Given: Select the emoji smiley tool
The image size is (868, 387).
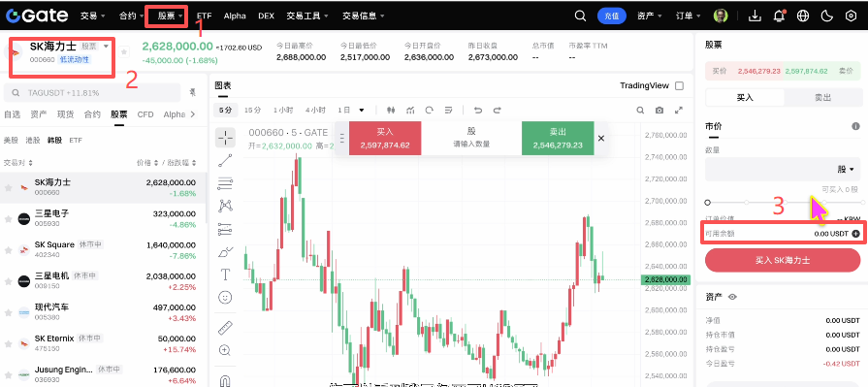Looking at the screenshot, I should point(225,298).
